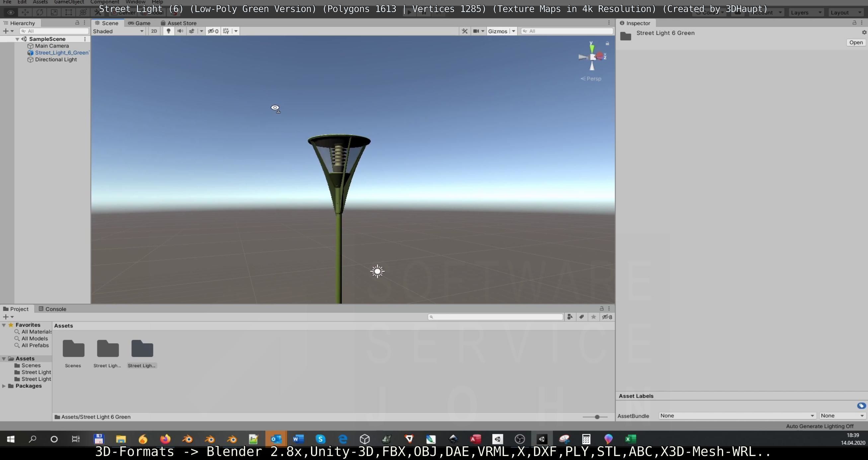Click the Open button in Inspector
The width and height of the screenshot is (868, 460).
pos(855,42)
